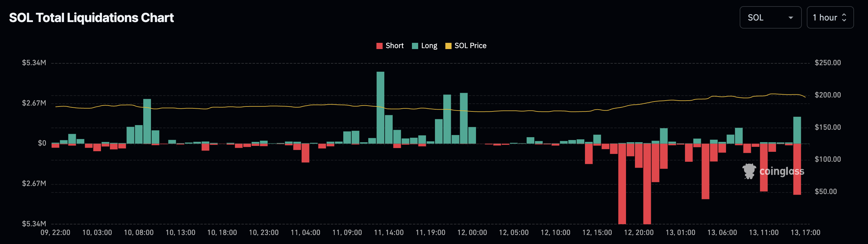
Task: Click the coinglass watermark text
Action: click(781, 171)
